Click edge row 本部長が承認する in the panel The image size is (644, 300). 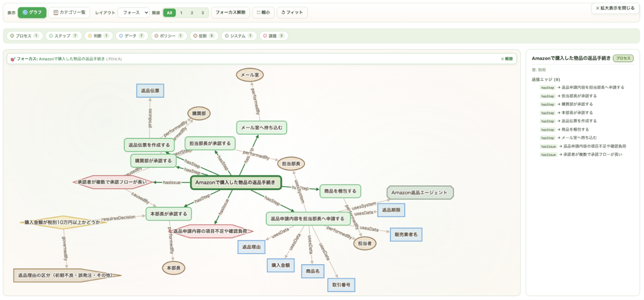(x=566, y=112)
